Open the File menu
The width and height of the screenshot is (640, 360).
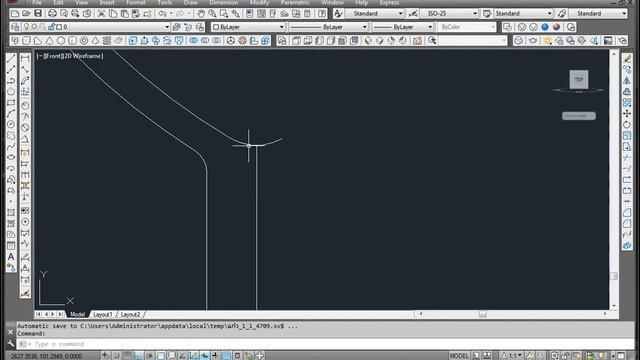coord(37,2)
